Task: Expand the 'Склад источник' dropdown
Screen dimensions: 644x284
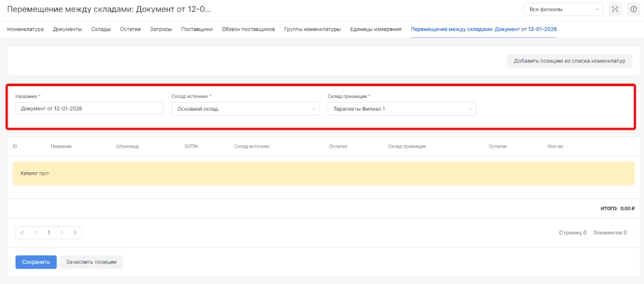Action: 245,109
